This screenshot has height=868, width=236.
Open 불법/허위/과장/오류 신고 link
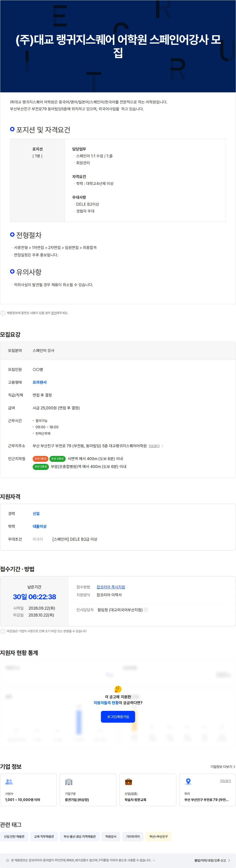click(212, 860)
